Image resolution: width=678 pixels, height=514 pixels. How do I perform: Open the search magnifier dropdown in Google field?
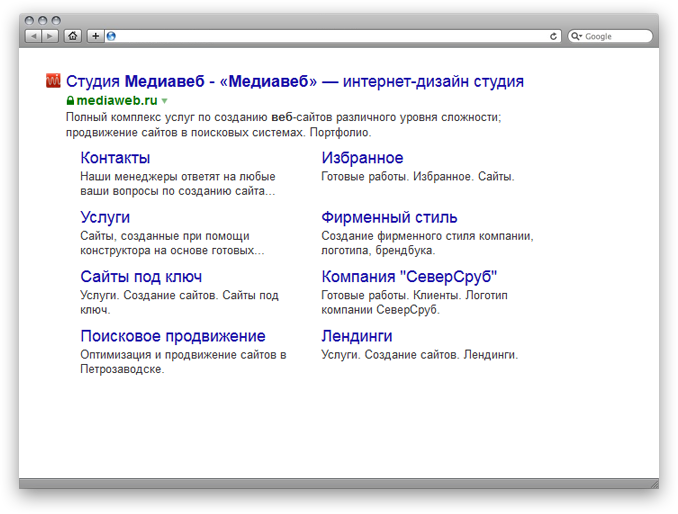pyautogui.click(x=576, y=36)
